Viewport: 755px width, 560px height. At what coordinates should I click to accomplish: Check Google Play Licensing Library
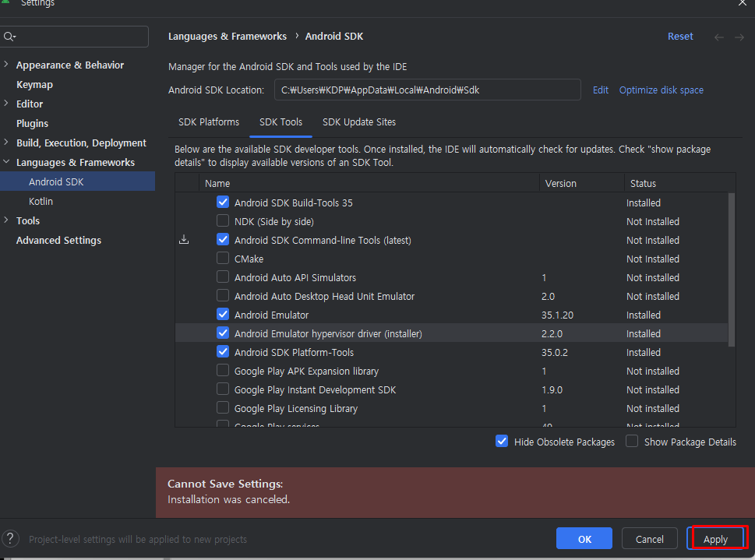[223, 408]
